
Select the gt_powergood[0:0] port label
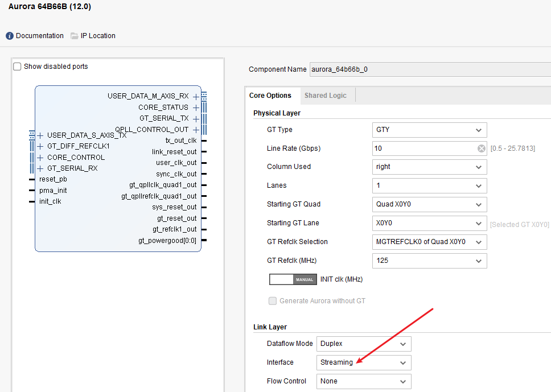coord(167,241)
